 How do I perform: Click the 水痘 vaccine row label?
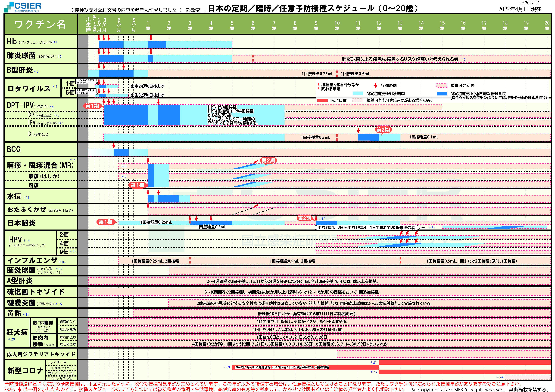click(14, 196)
